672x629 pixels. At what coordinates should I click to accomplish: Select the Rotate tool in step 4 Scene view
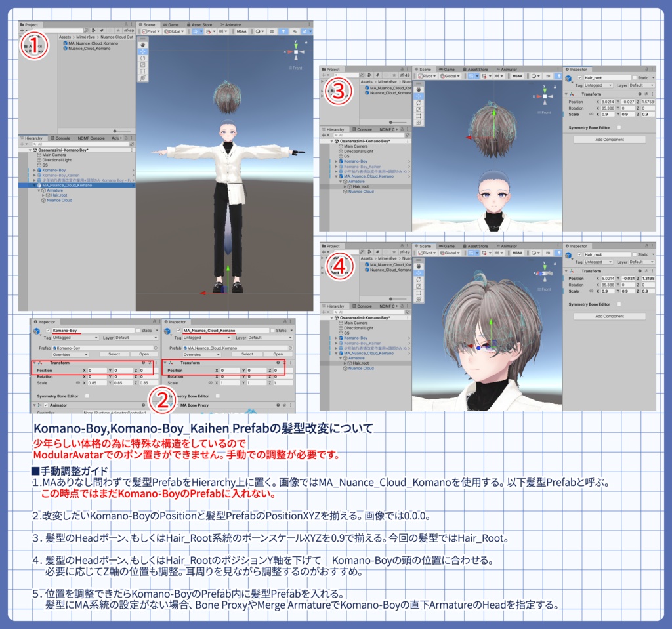tap(419, 280)
